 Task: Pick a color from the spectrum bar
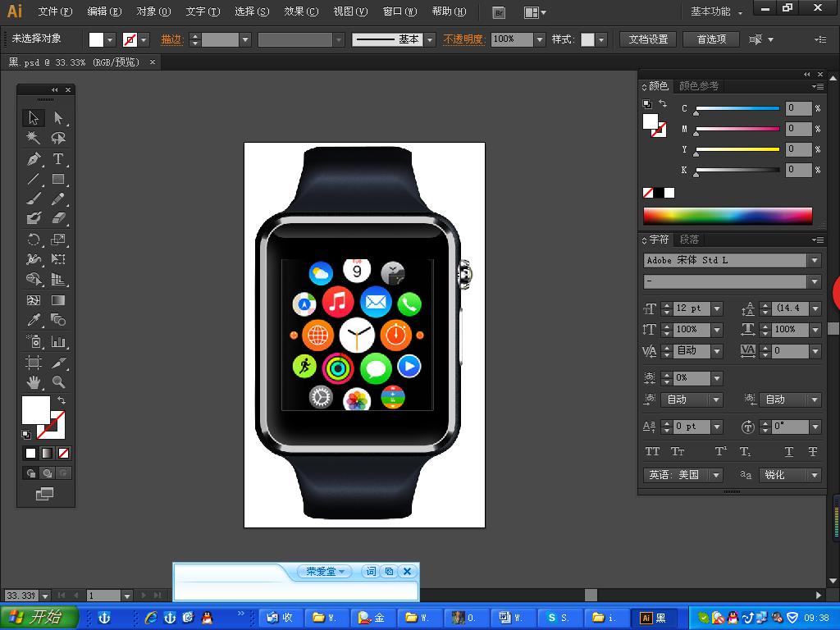[728, 216]
